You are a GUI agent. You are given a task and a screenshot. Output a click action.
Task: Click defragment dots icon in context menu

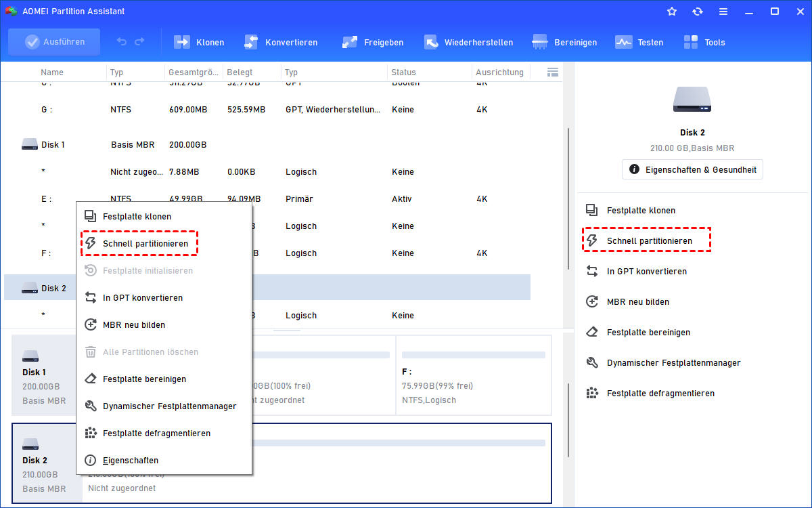[x=90, y=433]
